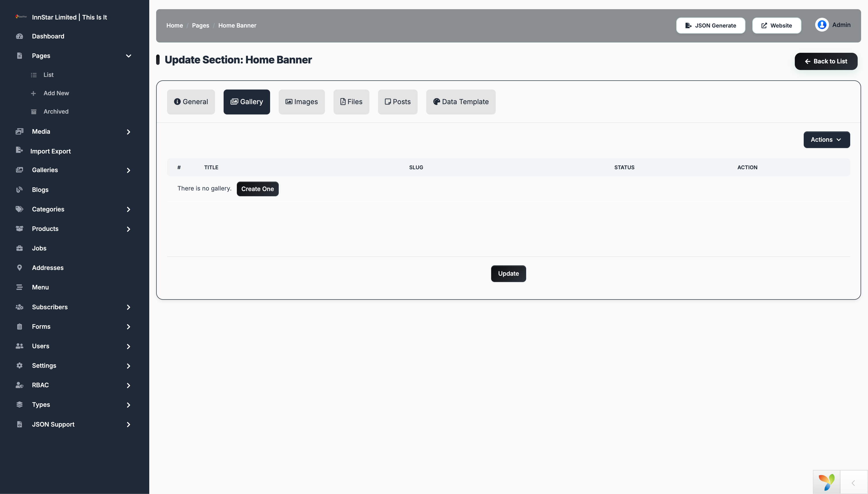
Task: Click the Settings gear icon
Action: tap(19, 365)
